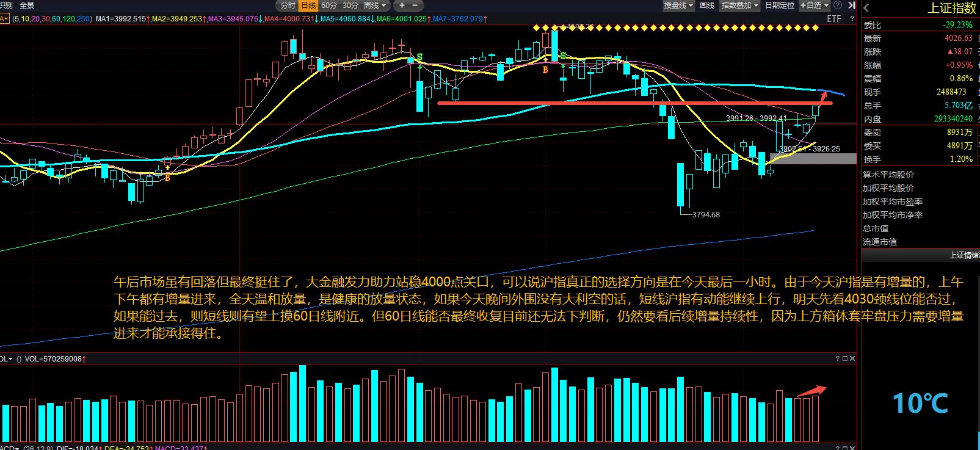Select the 30分 period chart
Image resolution: width=980 pixels, height=450 pixels.
[350, 5]
